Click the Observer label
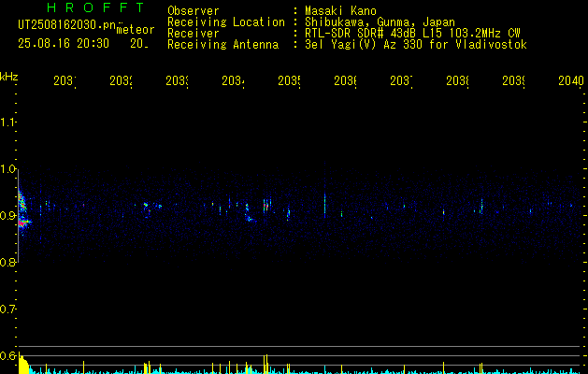 (194, 10)
